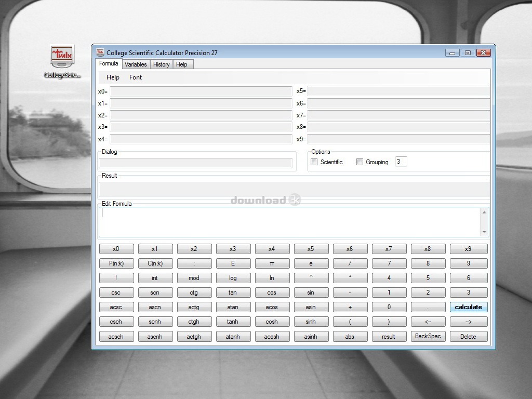Viewport: 532px width, 399px height.
Task: Click the Edit Formula scrollbar down arrow
Action: (485, 232)
